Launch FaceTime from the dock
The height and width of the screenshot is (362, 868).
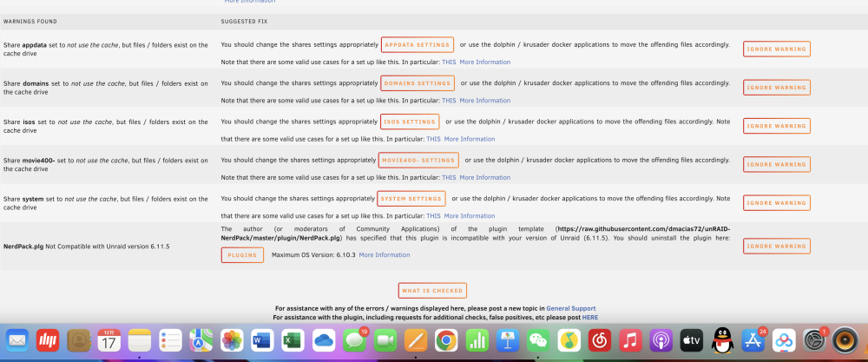[385, 340]
